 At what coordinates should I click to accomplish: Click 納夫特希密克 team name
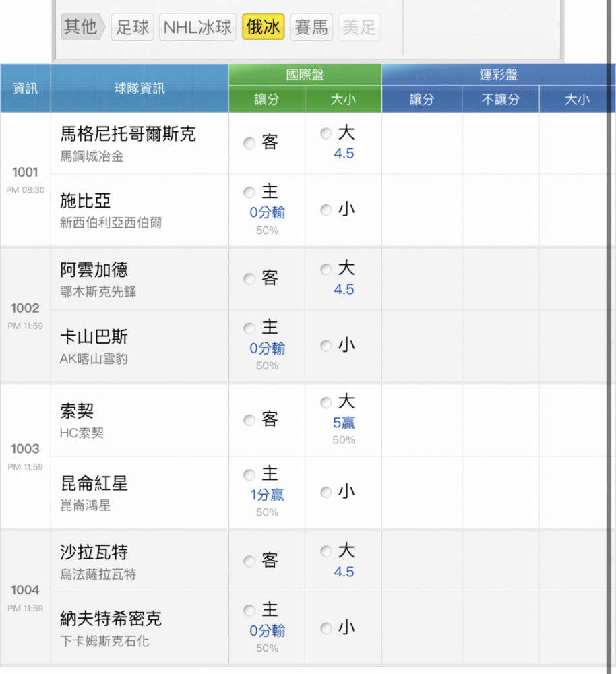click(x=111, y=619)
